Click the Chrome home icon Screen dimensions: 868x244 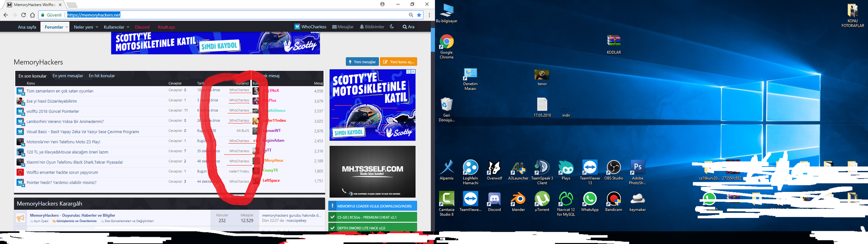[x=33, y=15]
